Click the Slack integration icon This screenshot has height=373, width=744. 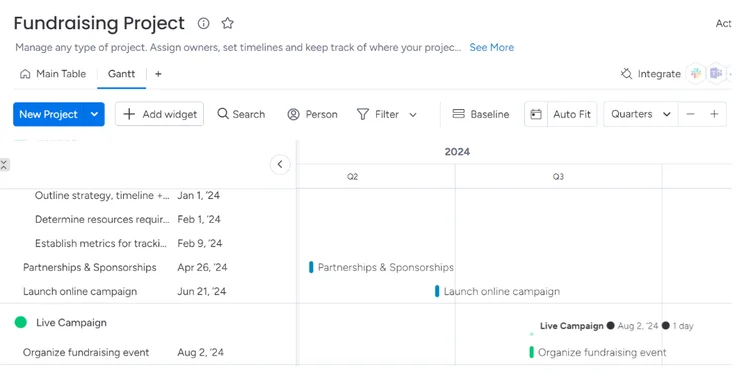[696, 74]
